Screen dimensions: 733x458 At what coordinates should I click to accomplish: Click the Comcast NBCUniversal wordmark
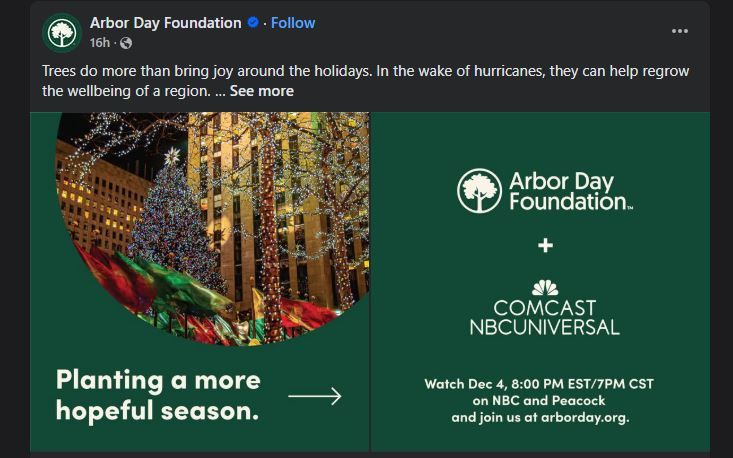(545, 317)
